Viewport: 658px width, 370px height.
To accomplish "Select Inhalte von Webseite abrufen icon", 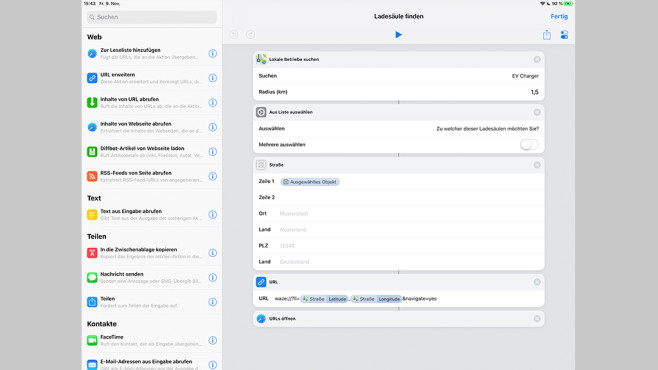I will tap(92, 127).
